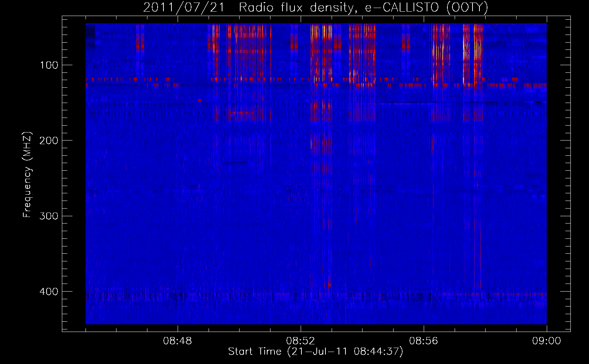Click the 'Start Time (21-Jul-11 08:44:37)' axis label

(316, 352)
